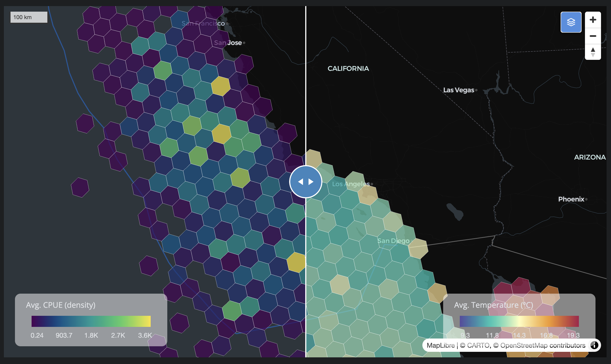This screenshot has width=611, height=364.
Task: Click the Avg. Temperature (°C) legend title
Action: point(494,305)
